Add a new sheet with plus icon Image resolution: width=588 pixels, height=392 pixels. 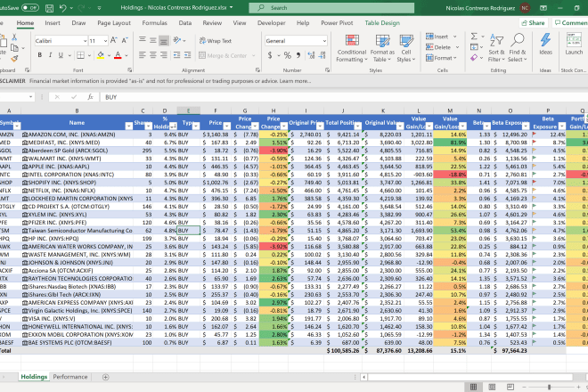[x=106, y=377]
